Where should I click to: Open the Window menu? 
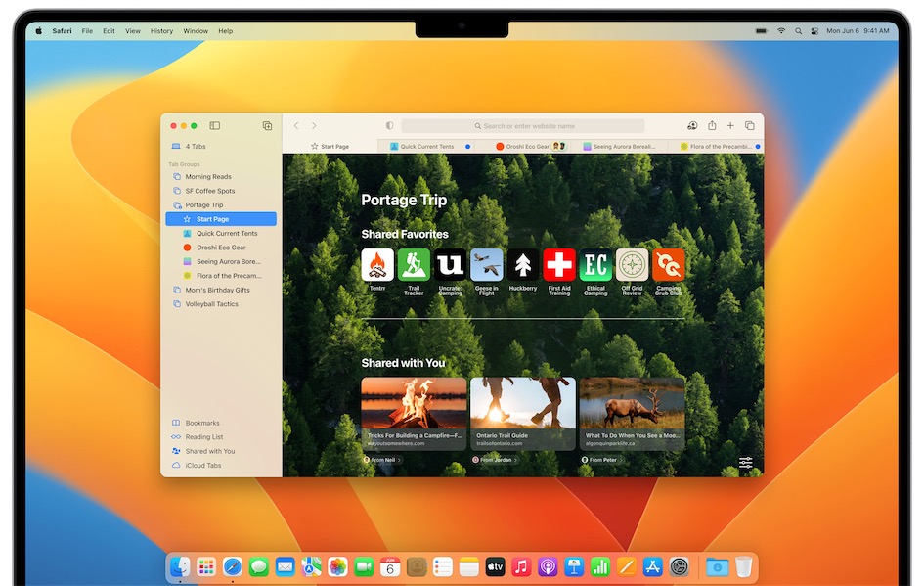click(195, 31)
